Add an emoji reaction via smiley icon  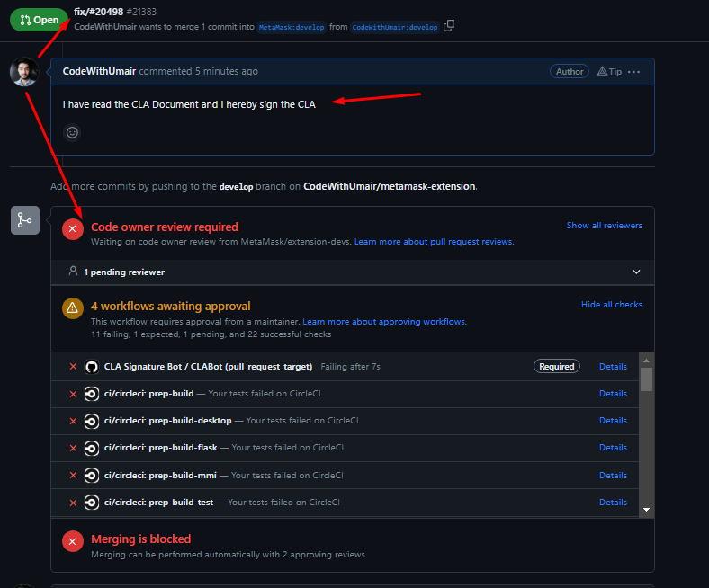[72, 132]
